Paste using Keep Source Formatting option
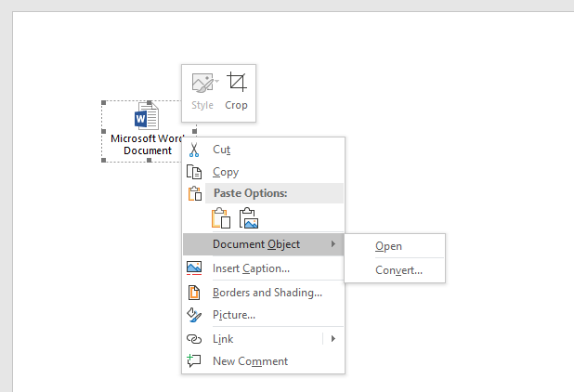The width and height of the screenshot is (574, 392). click(220, 218)
